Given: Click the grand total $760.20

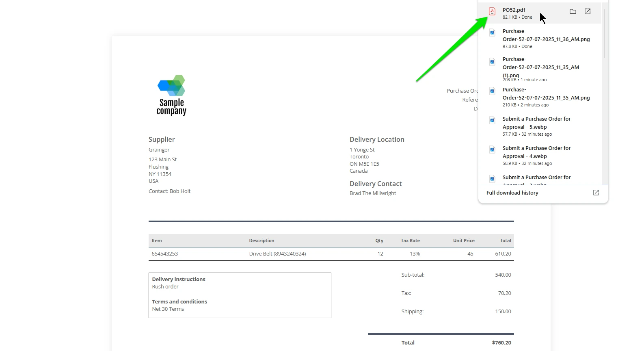Looking at the screenshot, I should (x=501, y=342).
